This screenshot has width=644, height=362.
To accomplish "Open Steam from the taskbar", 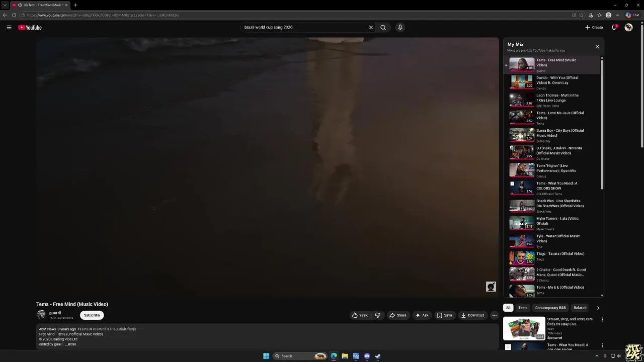I will (378, 356).
